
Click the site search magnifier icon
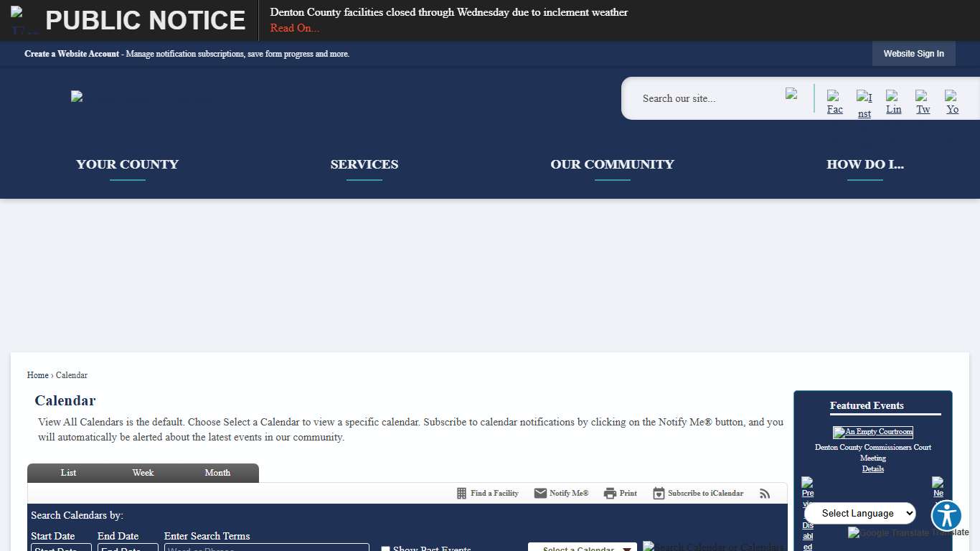click(x=791, y=94)
